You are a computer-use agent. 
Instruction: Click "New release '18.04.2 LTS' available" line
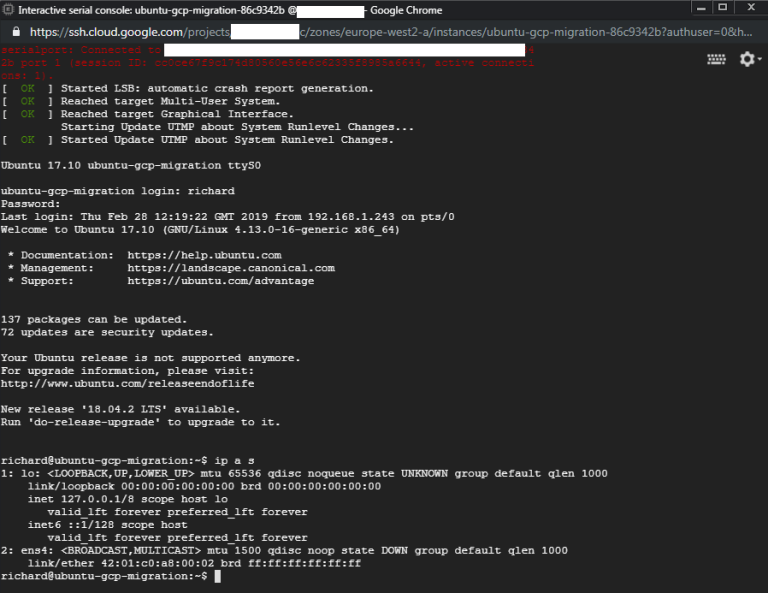tap(120, 409)
